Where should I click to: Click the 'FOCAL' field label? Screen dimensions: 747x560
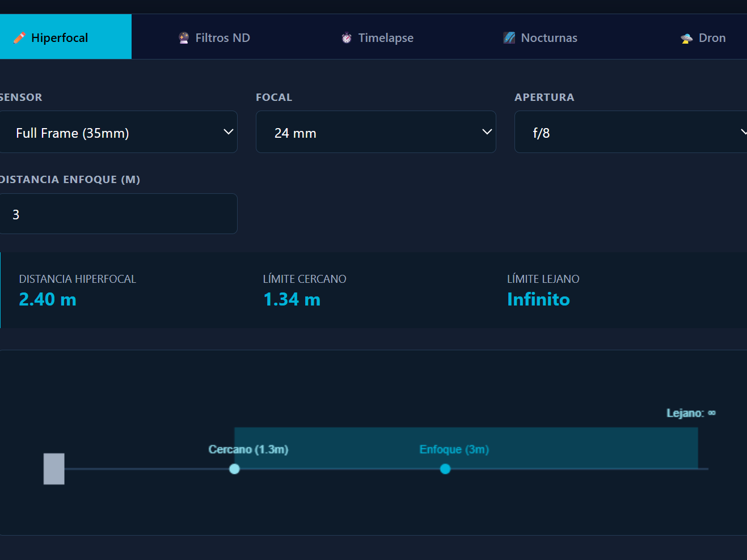[274, 97]
